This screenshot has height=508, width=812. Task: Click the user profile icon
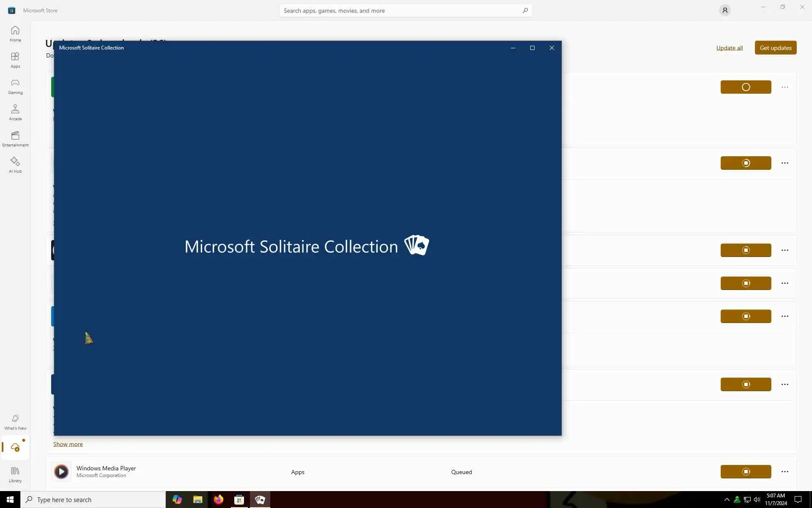pyautogui.click(x=724, y=10)
